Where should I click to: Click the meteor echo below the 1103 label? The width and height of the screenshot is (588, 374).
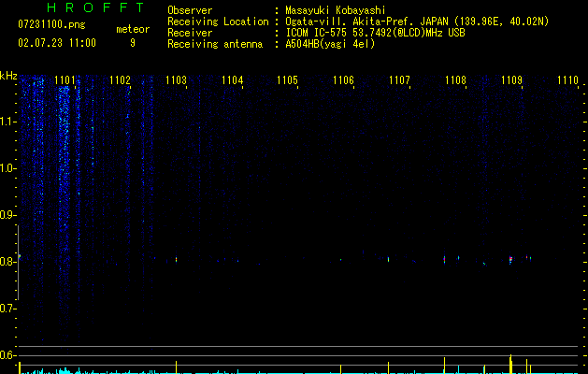pyautogui.click(x=176, y=259)
